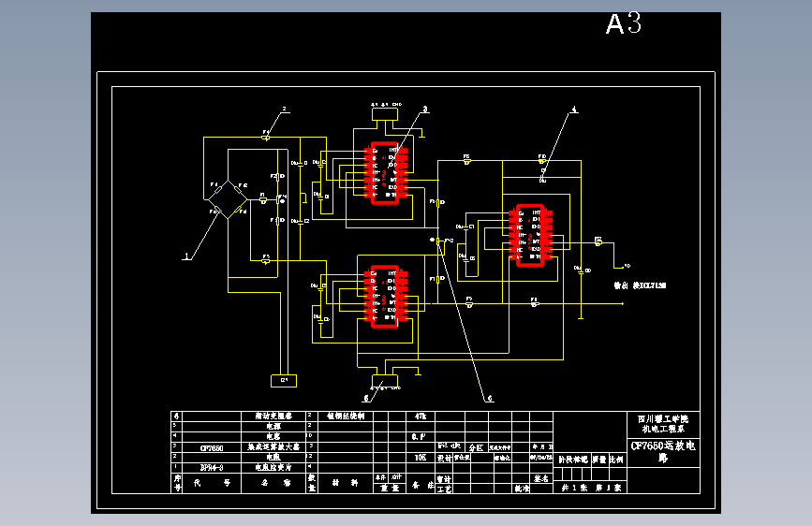This screenshot has height=526, width=812.
Task: Click the resistor bridge diamond symbol
Action: point(228,199)
